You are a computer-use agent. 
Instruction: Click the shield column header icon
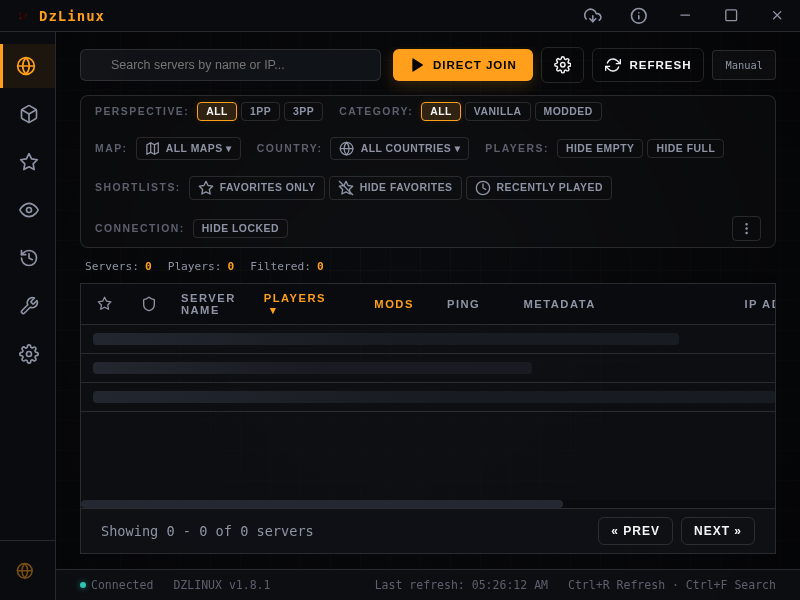pyautogui.click(x=148, y=304)
